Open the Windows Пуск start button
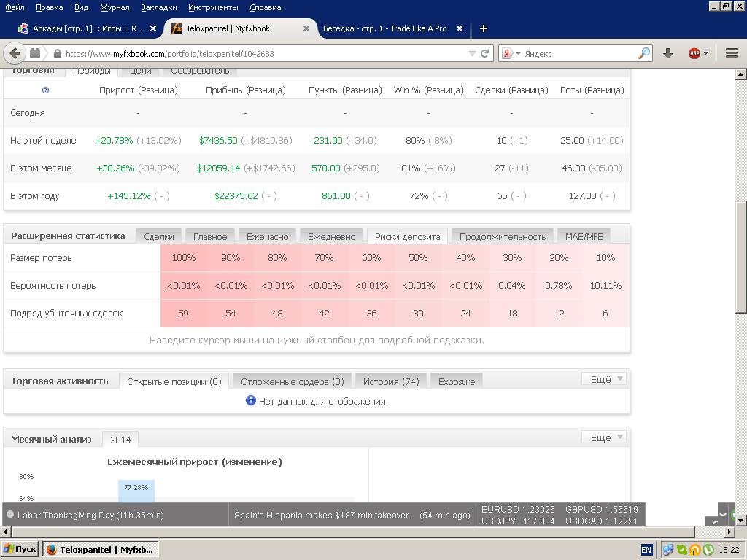 (x=20, y=549)
